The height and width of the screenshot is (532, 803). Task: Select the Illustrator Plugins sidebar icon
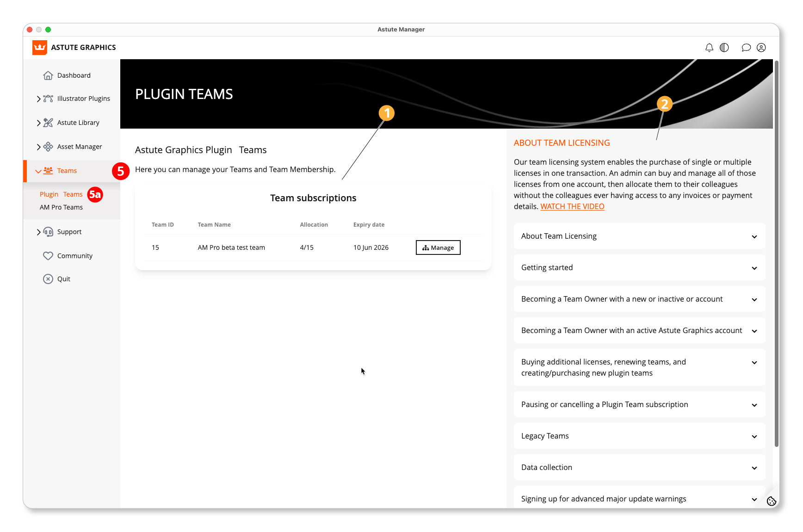point(49,99)
